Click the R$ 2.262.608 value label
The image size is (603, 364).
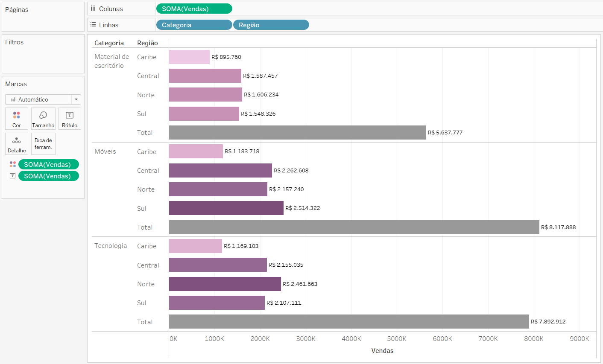(291, 170)
